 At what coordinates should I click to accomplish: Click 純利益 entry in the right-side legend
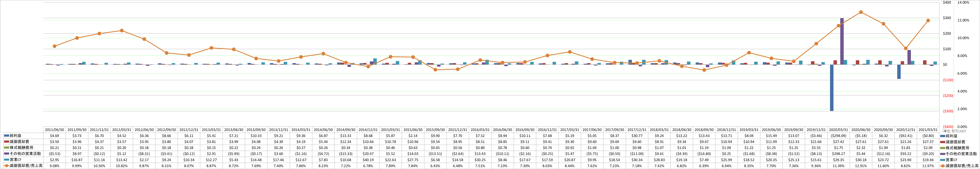(952, 136)
